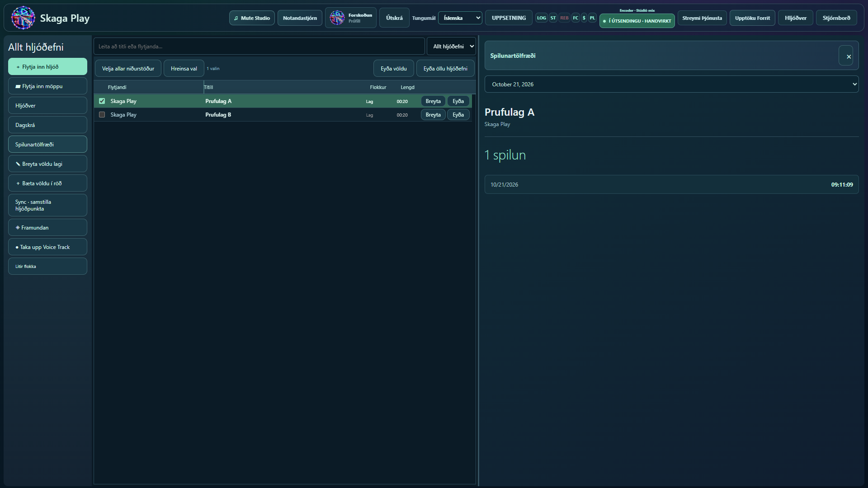Switch to the Stjórnborð tab
The image size is (868, 488).
click(x=836, y=18)
